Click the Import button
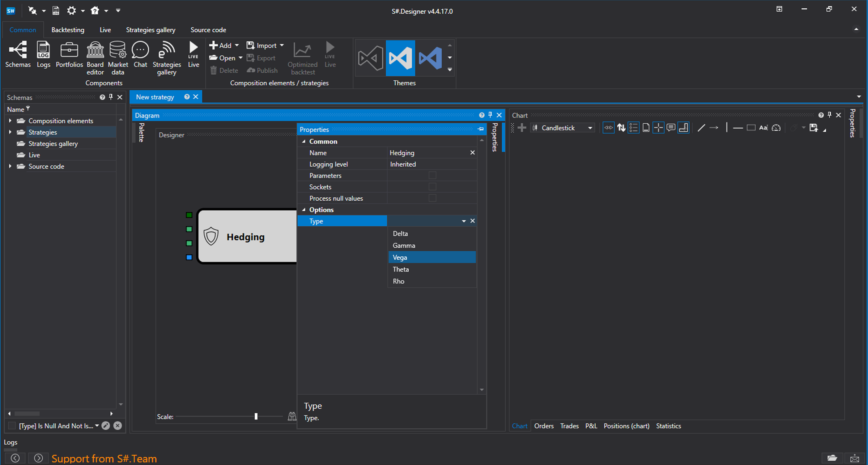Screen dimensions: 868x465 [x=266, y=46]
